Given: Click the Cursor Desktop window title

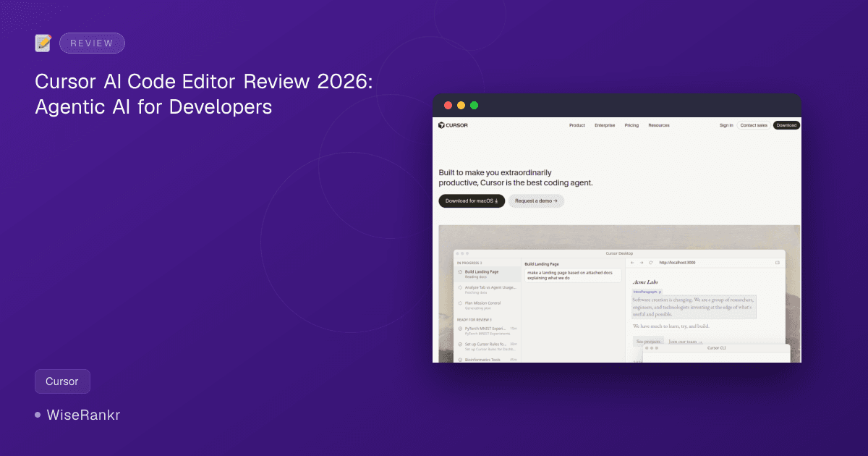Looking at the screenshot, I should (x=619, y=253).
